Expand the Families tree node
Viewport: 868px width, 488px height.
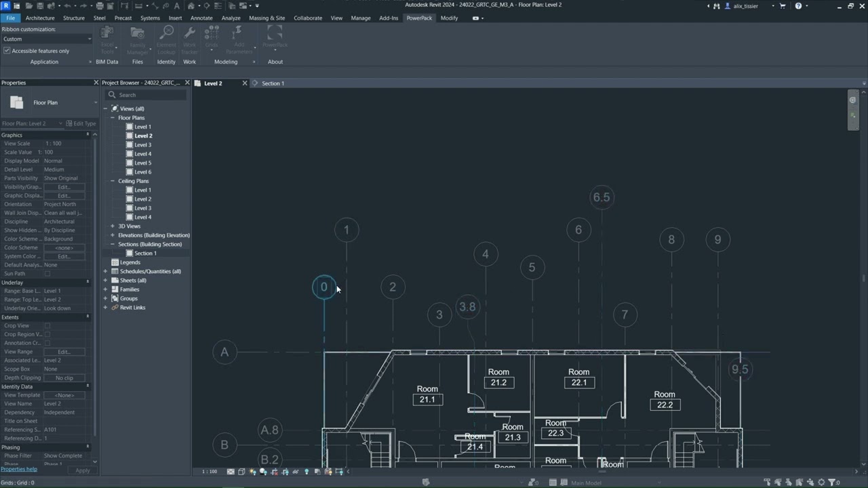106,289
